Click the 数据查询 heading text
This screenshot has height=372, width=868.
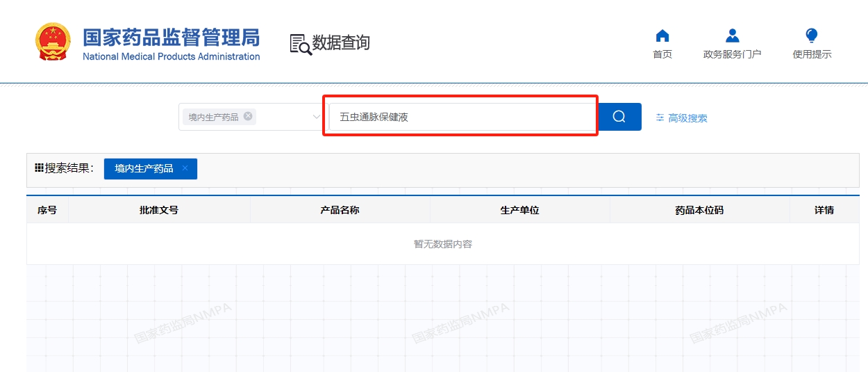point(341,42)
